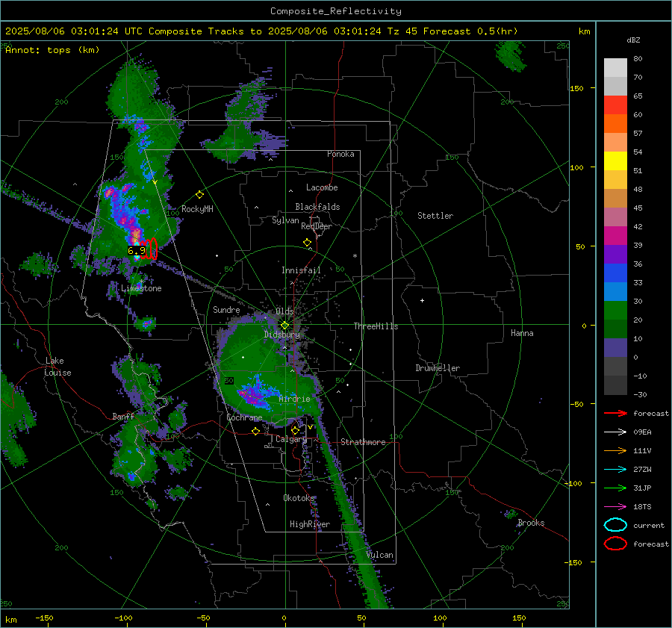Click the Stettler town label
This screenshot has height=628, width=672.
(x=435, y=216)
